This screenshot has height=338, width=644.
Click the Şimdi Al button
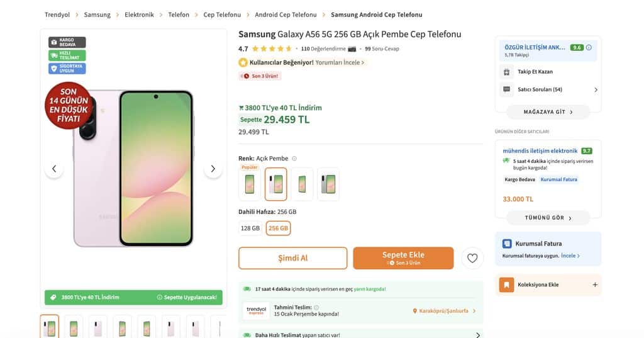click(x=292, y=258)
